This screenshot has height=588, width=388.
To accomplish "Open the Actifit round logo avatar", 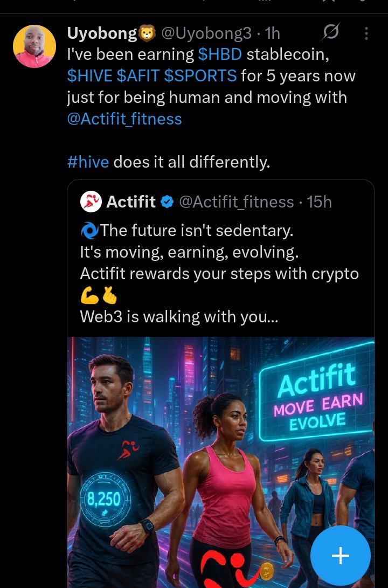I will tap(91, 202).
